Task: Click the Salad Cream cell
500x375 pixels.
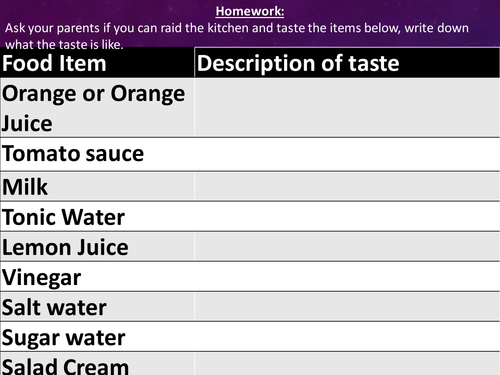Action: [x=97, y=364]
